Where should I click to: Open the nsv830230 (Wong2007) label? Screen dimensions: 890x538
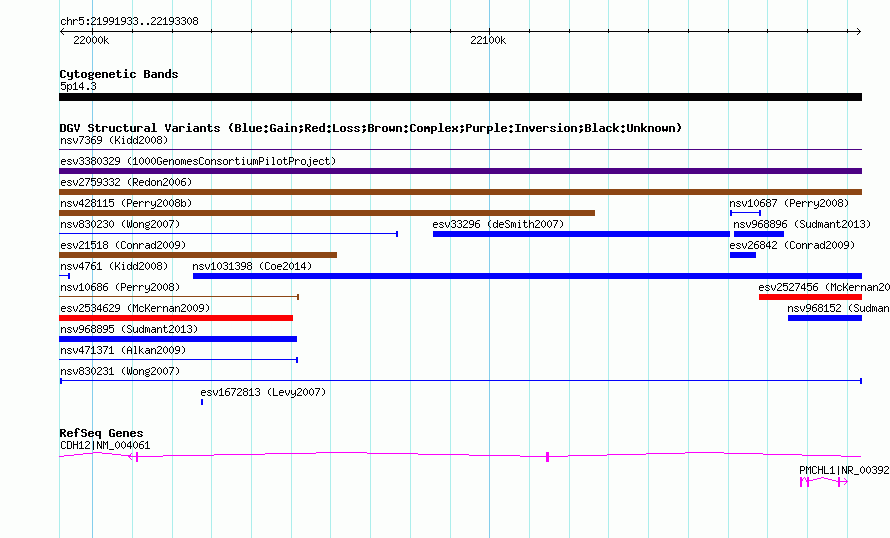point(120,224)
